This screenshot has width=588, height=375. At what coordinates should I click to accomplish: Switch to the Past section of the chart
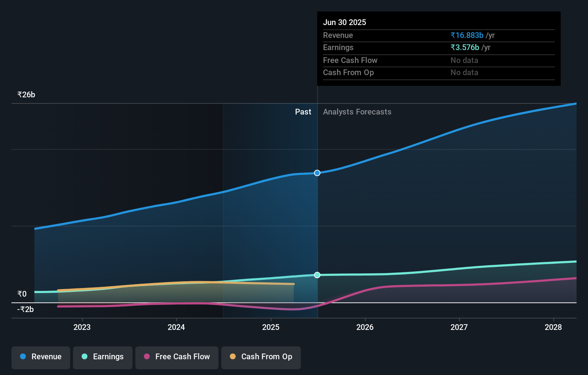point(303,112)
